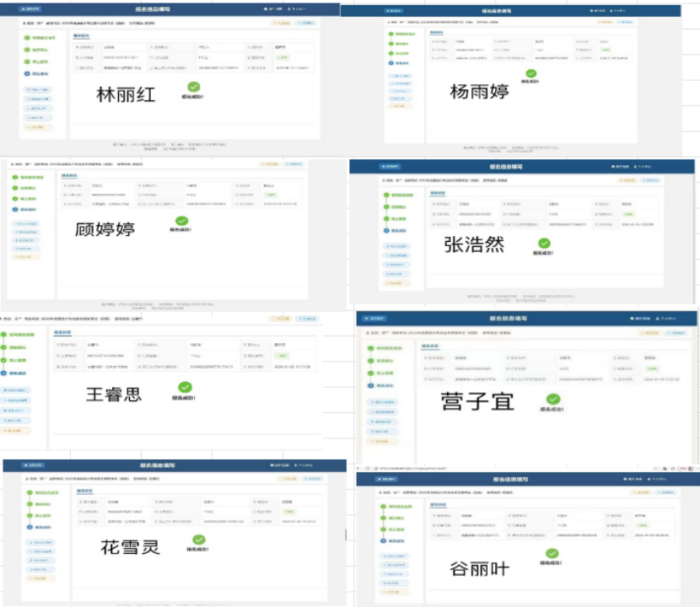Open 个人中心 in the 营子宜 panel header
The height and width of the screenshot is (607, 700).
668,319
